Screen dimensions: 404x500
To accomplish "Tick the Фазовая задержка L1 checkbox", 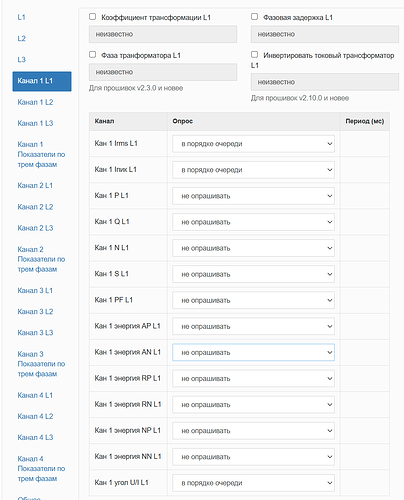I will tap(254, 17).
